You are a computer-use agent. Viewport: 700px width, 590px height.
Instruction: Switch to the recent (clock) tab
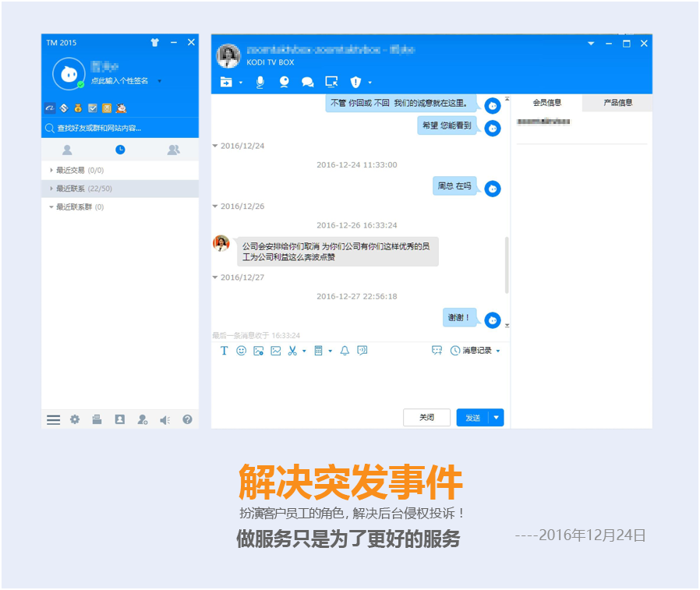click(120, 150)
